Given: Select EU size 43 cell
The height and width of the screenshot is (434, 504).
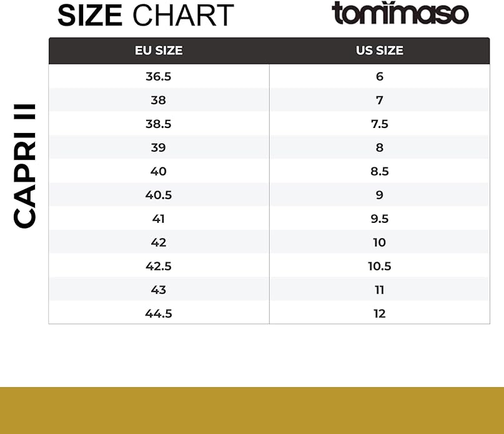Looking at the screenshot, I should pos(159,290).
